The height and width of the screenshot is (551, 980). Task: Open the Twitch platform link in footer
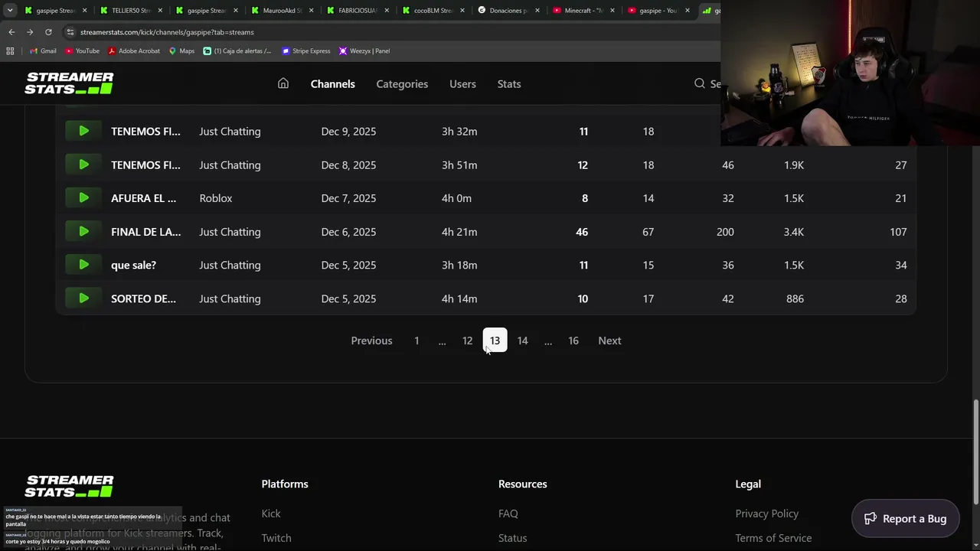pos(276,538)
